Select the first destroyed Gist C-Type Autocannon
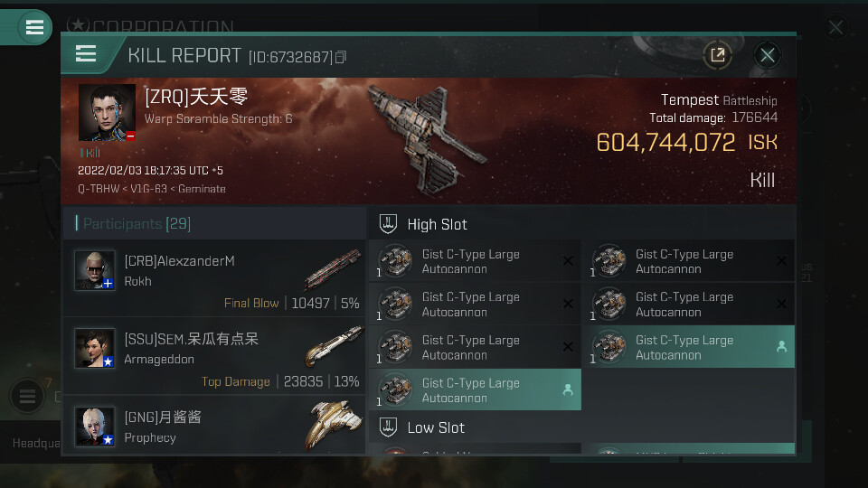Viewport: 868px width, 488px height. pyautogui.click(x=475, y=261)
